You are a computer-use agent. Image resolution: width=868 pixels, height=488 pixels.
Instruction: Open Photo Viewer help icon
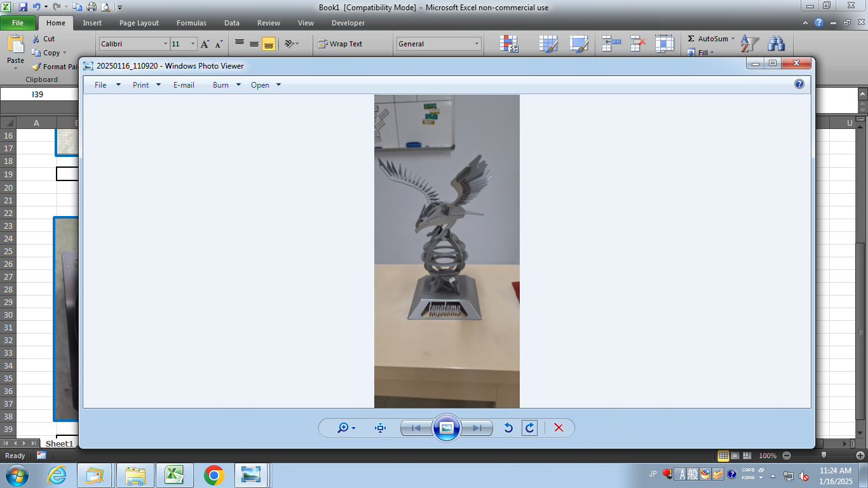click(x=799, y=84)
